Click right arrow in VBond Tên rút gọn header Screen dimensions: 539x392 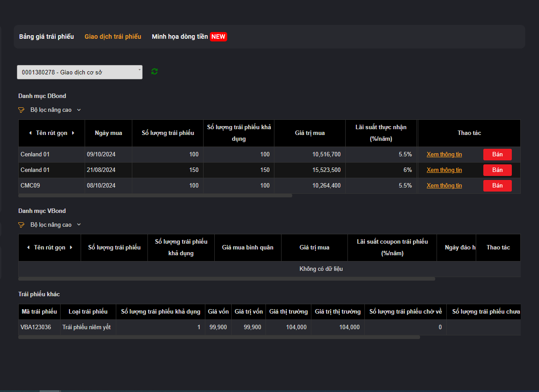coord(71,248)
